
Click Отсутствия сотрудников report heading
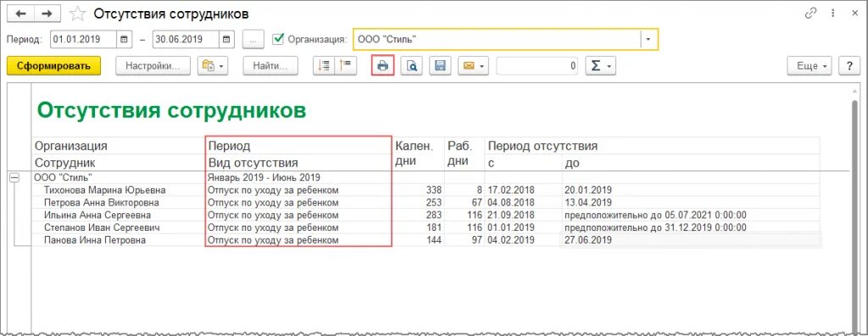pos(171,109)
